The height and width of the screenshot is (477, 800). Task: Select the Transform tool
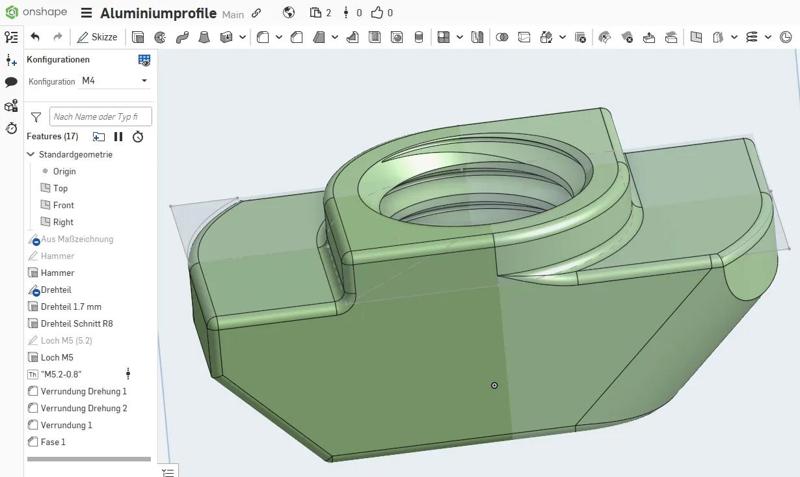click(x=546, y=37)
